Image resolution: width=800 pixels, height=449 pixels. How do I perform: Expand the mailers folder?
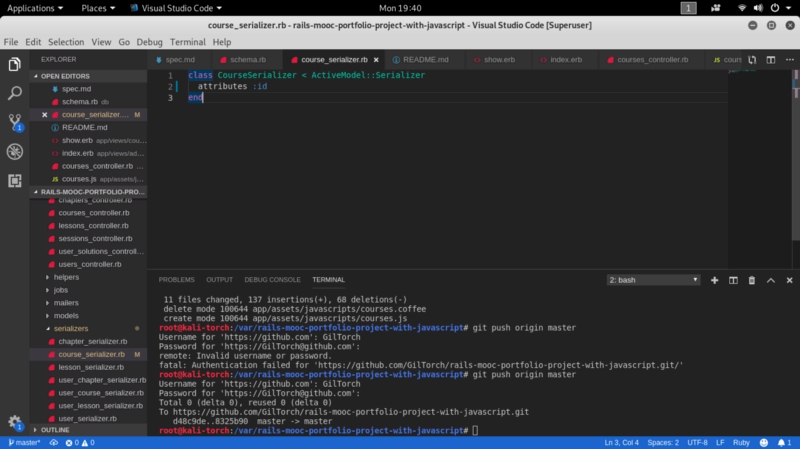pos(66,303)
